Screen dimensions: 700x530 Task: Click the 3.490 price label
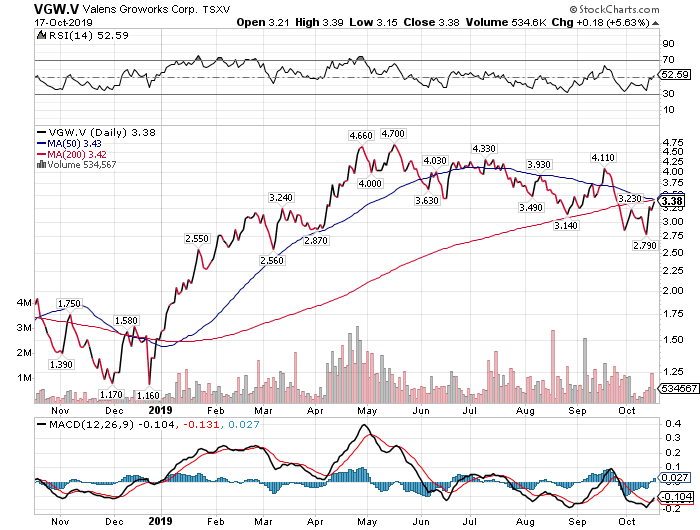tap(531, 207)
